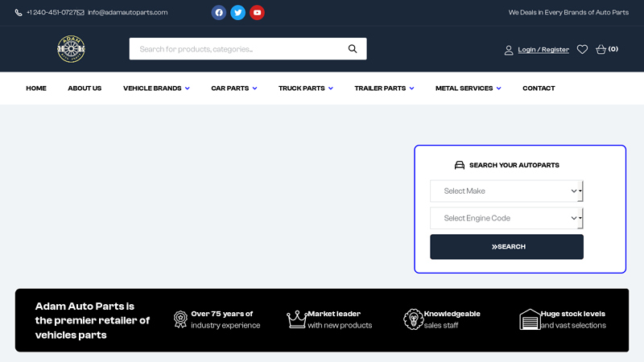Click the magnifying glass search icon
This screenshot has width=644, height=362.
point(353,49)
